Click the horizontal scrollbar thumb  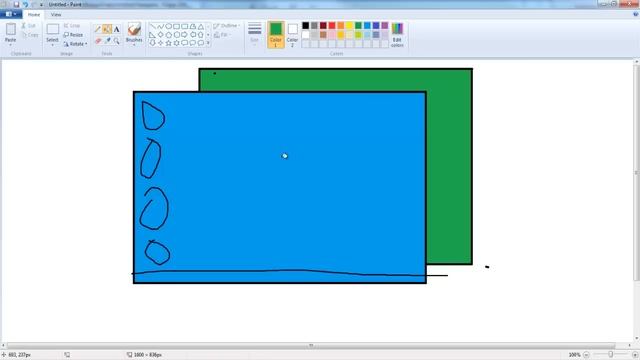(311, 346)
